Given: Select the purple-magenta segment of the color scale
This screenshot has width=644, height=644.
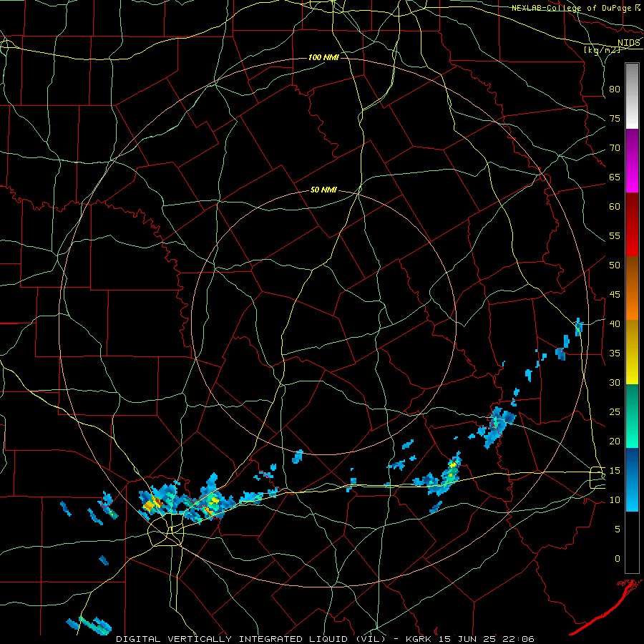Looking at the screenshot, I should coord(632,160).
